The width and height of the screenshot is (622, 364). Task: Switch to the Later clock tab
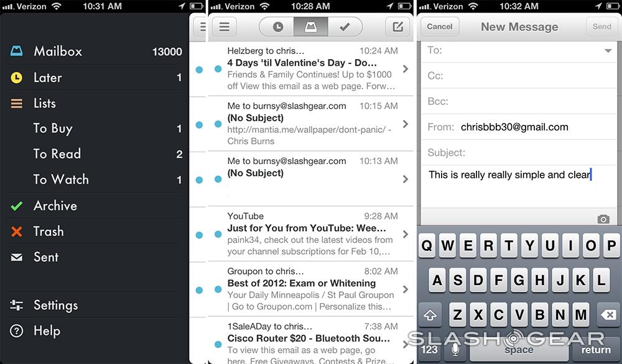(278, 27)
